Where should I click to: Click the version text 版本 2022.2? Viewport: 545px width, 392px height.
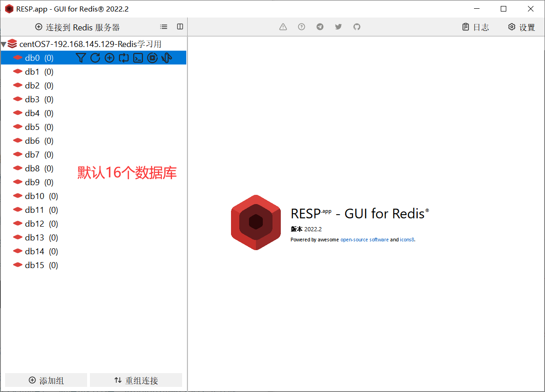click(x=306, y=229)
